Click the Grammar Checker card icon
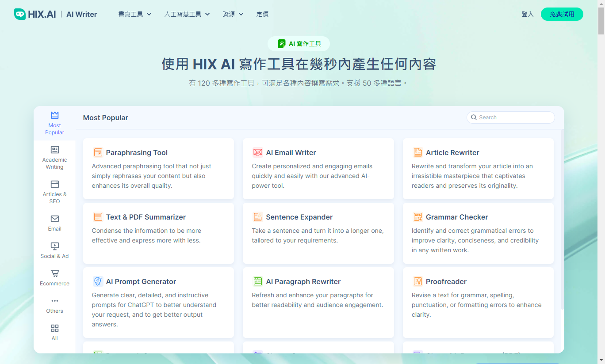The height and width of the screenshot is (364, 605). 418,217
